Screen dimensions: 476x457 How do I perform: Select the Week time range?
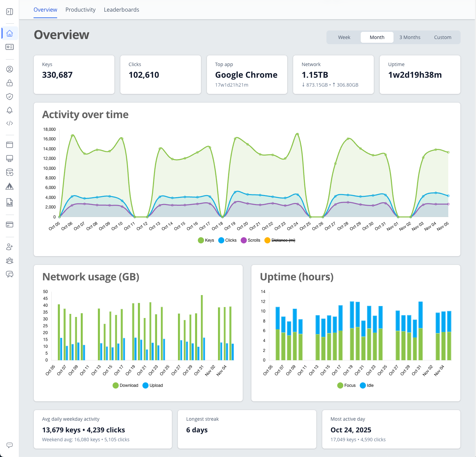344,37
